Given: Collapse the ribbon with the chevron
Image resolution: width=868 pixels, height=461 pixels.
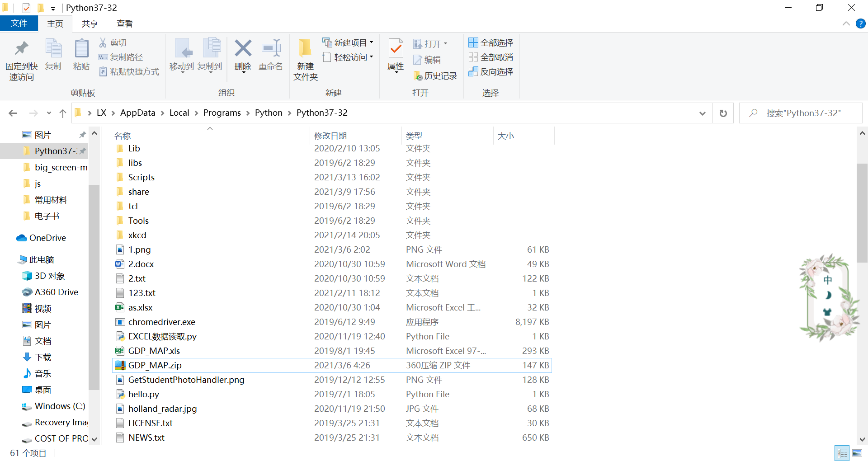Looking at the screenshot, I should 847,24.
